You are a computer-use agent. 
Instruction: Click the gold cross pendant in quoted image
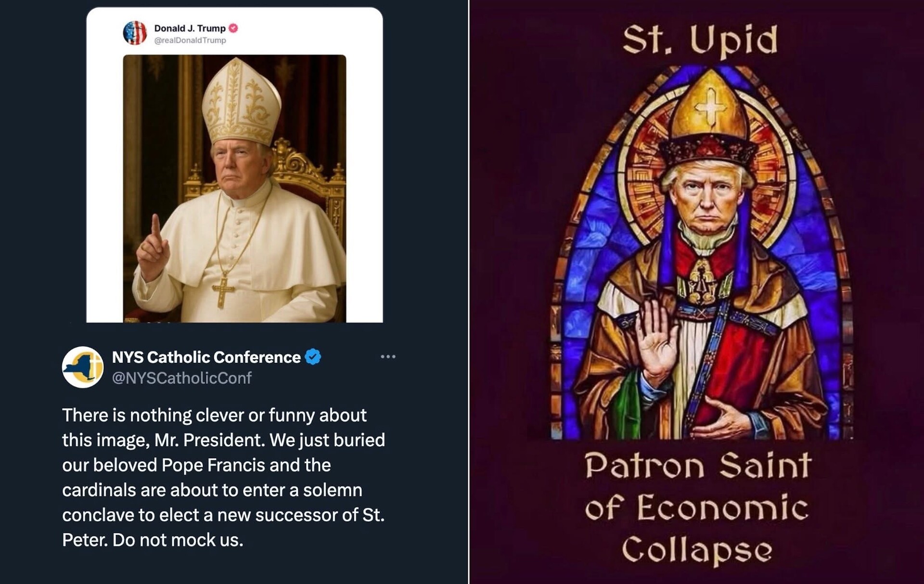click(x=223, y=291)
